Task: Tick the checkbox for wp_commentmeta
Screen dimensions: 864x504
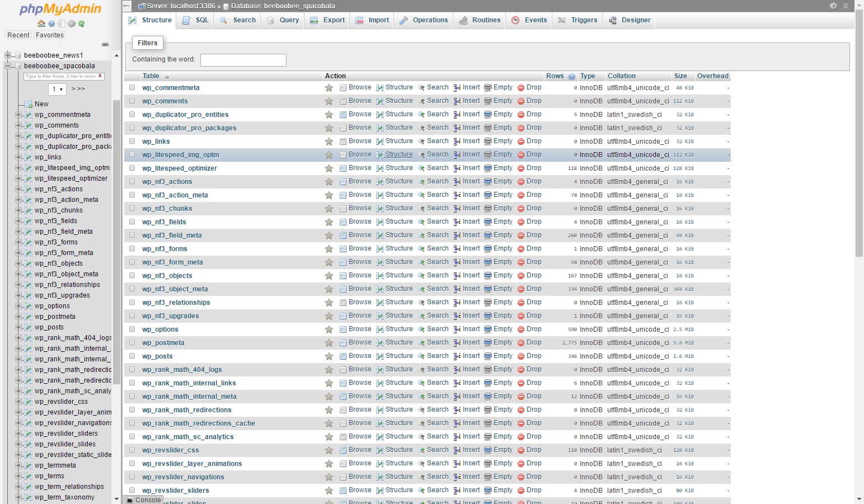Action: pos(132,87)
